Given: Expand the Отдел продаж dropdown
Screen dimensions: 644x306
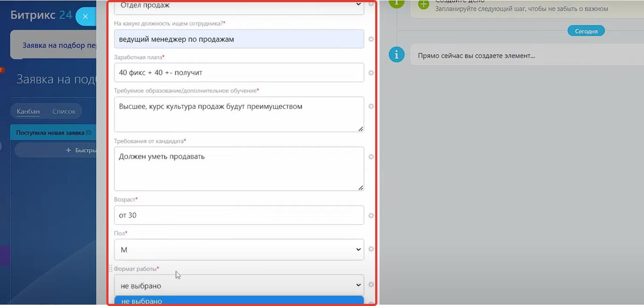Looking at the screenshot, I should 239,6.
